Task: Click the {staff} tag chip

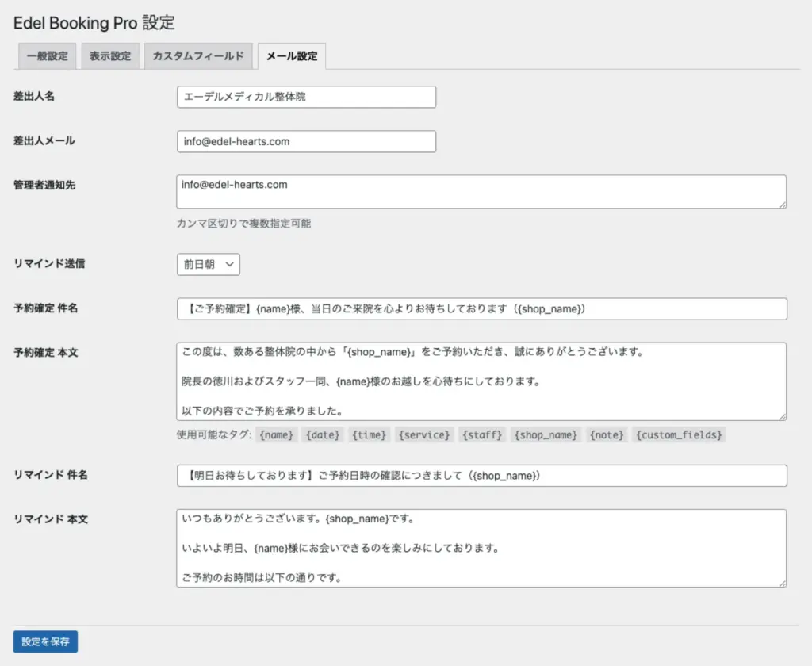Action: [x=483, y=435]
